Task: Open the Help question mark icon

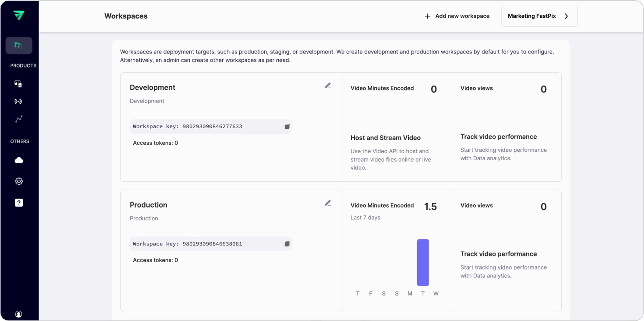Action: [19, 203]
